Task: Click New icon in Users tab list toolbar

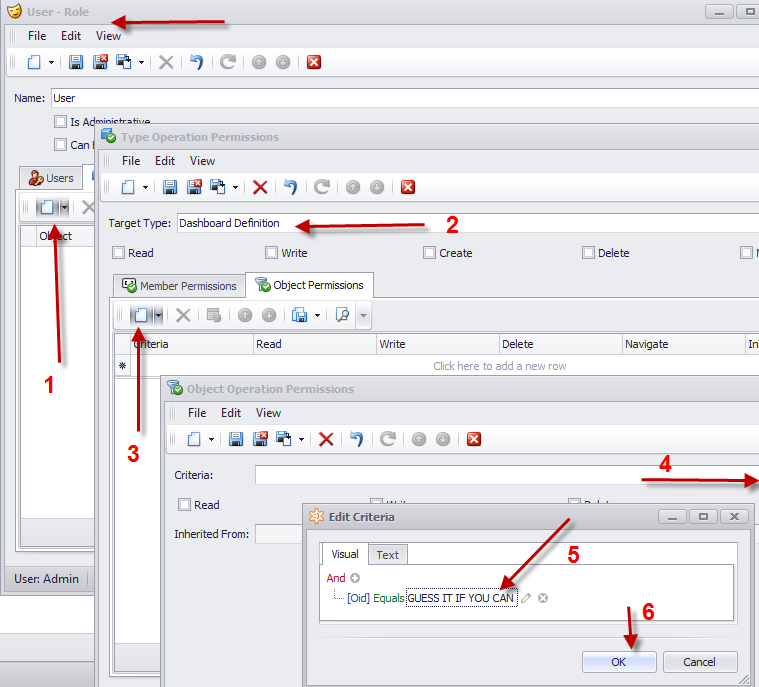Action: click(46, 208)
